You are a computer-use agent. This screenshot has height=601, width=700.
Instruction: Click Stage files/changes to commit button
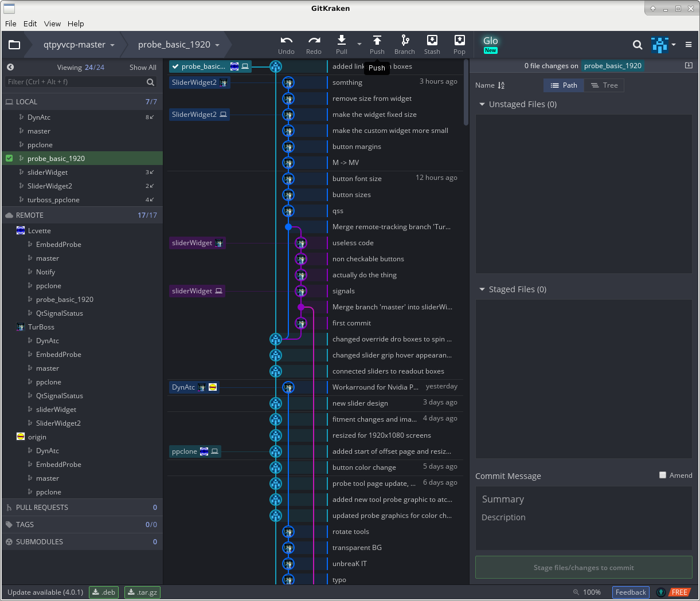coord(584,568)
